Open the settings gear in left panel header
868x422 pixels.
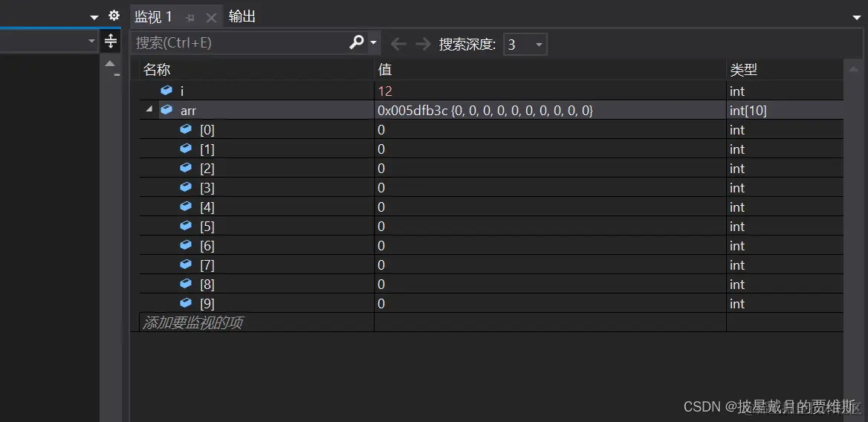click(114, 16)
